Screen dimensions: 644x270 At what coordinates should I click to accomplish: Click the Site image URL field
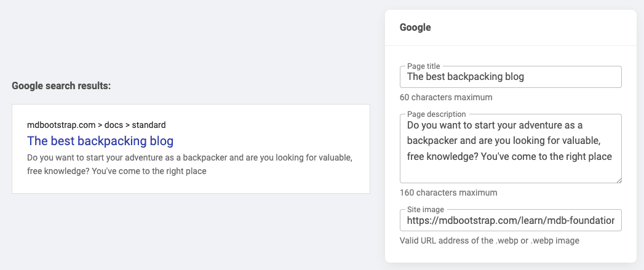pyautogui.click(x=510, y=220)
